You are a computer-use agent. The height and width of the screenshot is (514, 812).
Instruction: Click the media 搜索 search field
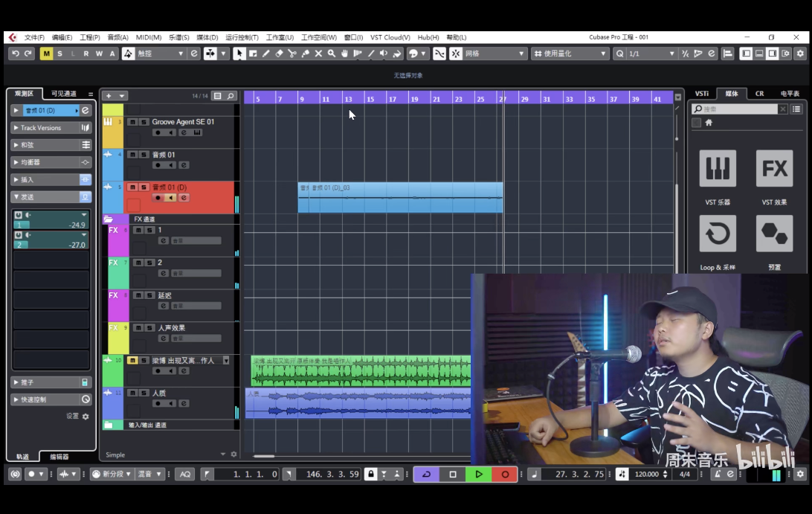click(735, 109)
